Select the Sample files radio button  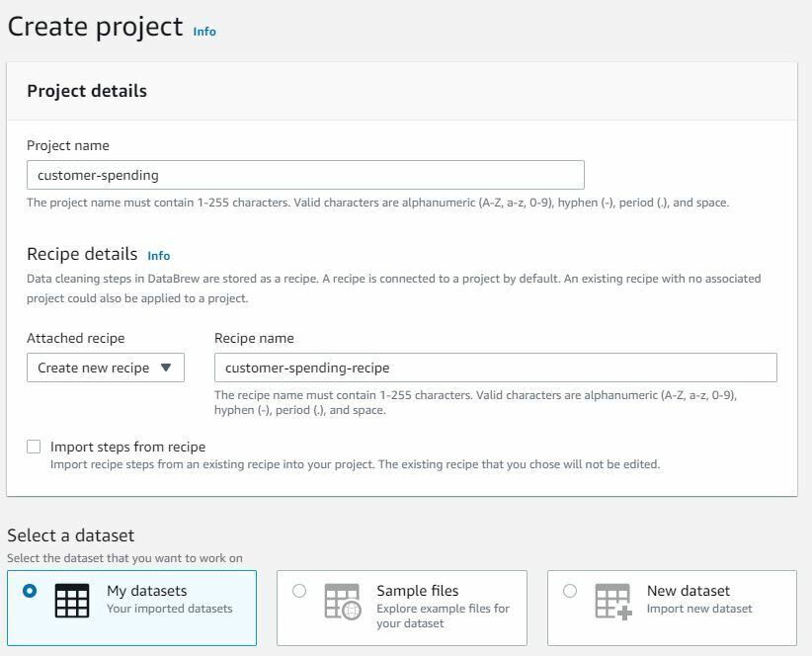click(299, 591)
